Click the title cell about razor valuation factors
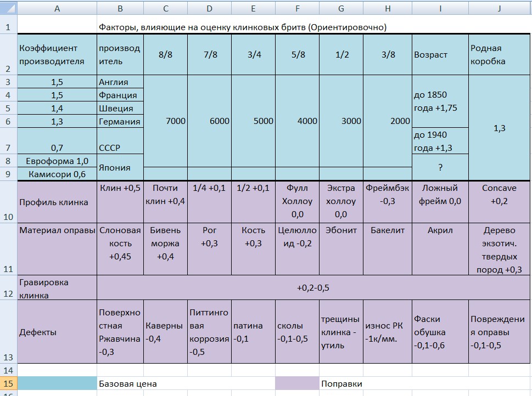 coord(243,27)
